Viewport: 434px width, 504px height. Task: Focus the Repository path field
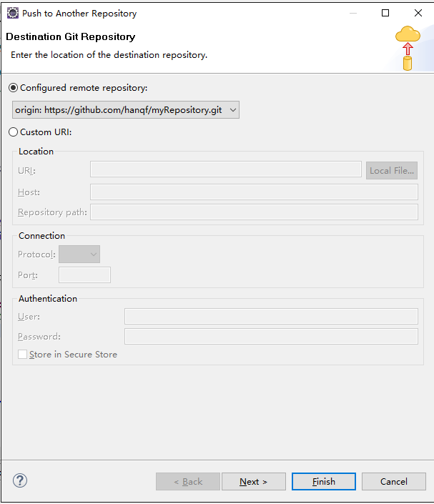tap(254, 212)
